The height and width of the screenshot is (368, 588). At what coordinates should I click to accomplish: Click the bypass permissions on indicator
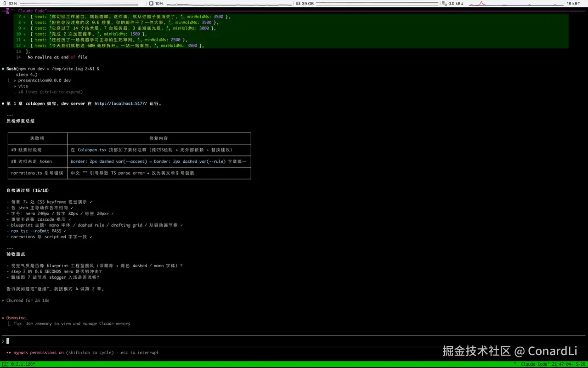pos(39,353)
